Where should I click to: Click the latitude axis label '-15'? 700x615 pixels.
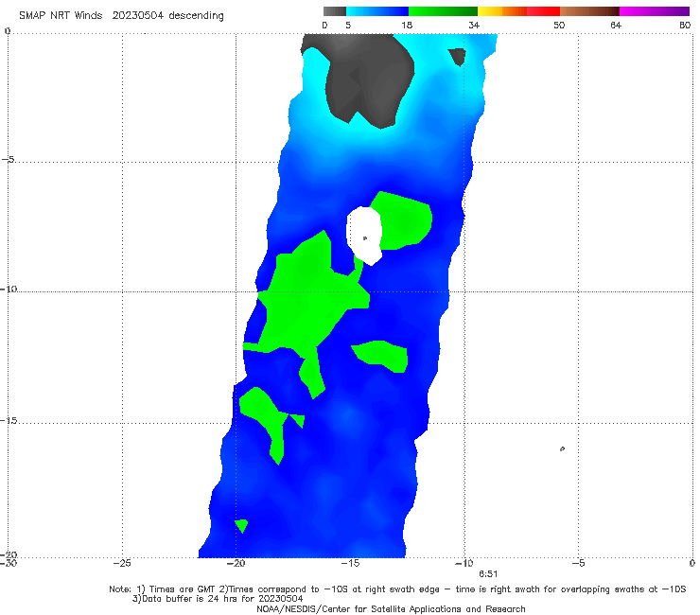(x=9, y=421)
